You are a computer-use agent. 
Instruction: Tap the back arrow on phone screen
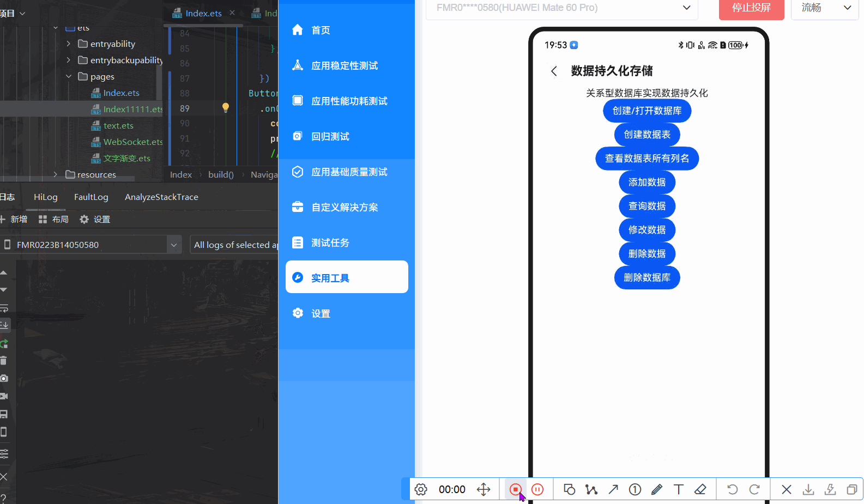pyautogui.click(x=554, y=71)
